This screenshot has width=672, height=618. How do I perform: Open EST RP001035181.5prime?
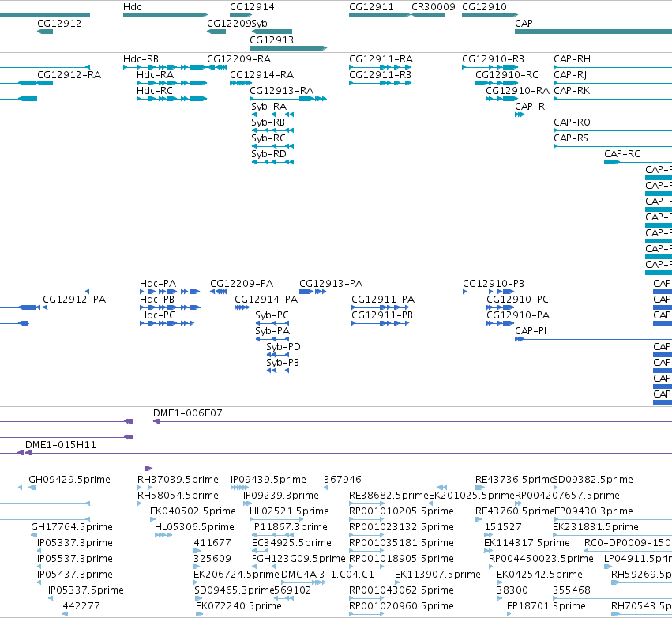point(402,543)
